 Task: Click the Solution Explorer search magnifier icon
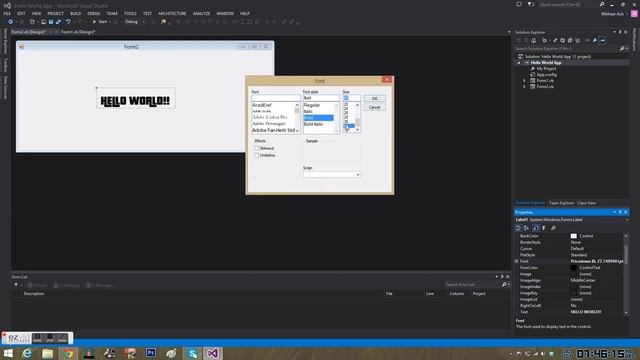pos(622,49)
